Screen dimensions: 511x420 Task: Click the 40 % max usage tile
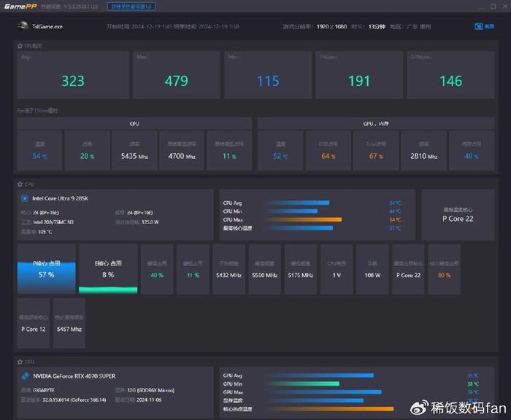tap(157, 269)
